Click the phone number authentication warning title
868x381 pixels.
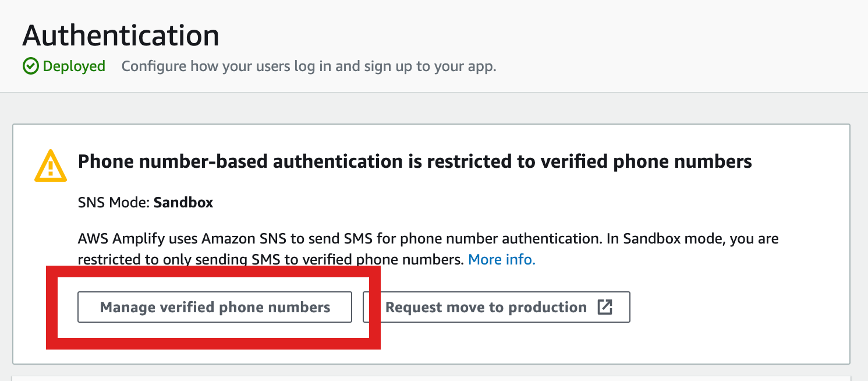tap(416, 161)
